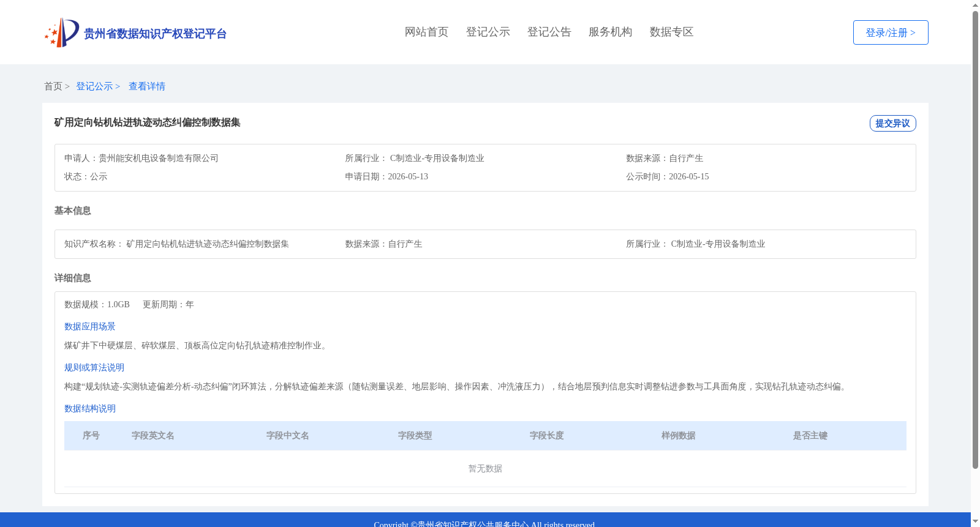Click page title 矿用定向钻机钻进轨迹动态纠偏控制数据集

click(x=147, y=122)
